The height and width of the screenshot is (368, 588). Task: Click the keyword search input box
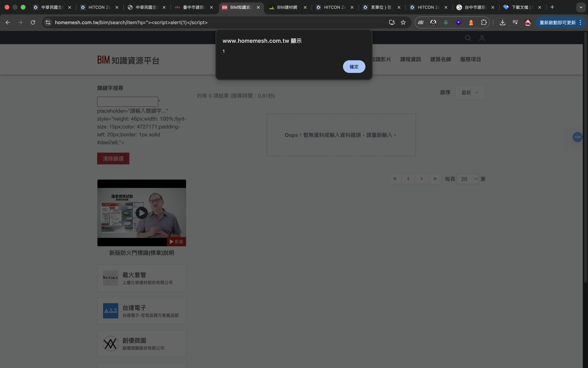coord(128,101)
